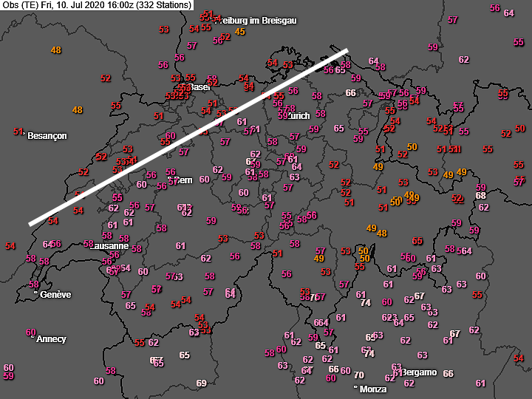The image size is (532, 399).
Task: Select the pink "60" value above Annecy
Action: pyautogui.click(x=31, y=332)
